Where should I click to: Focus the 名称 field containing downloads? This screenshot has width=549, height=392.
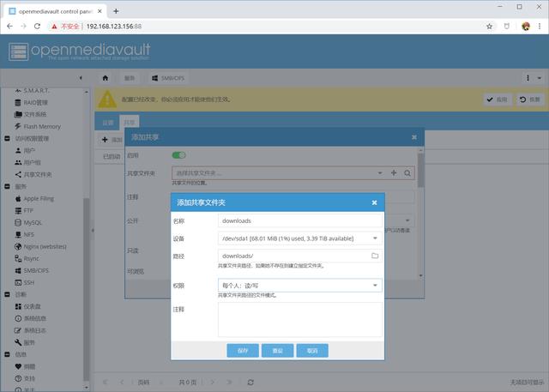pos(300,220)
